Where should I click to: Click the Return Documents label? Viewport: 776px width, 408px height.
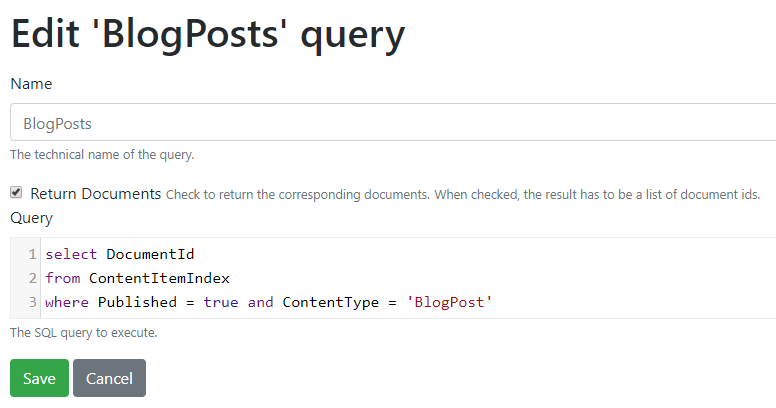click(x=96, y=194)
